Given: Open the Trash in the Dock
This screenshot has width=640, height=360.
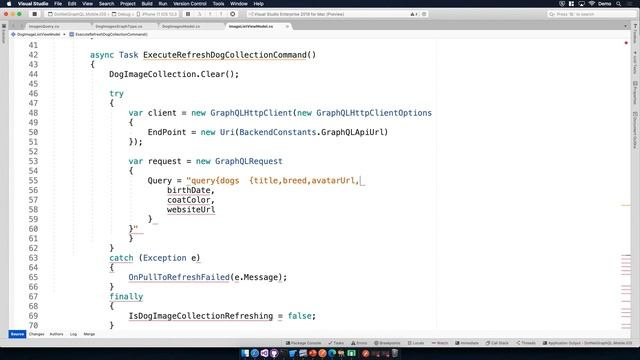Looking at the screenshot, I should point(395,353).
